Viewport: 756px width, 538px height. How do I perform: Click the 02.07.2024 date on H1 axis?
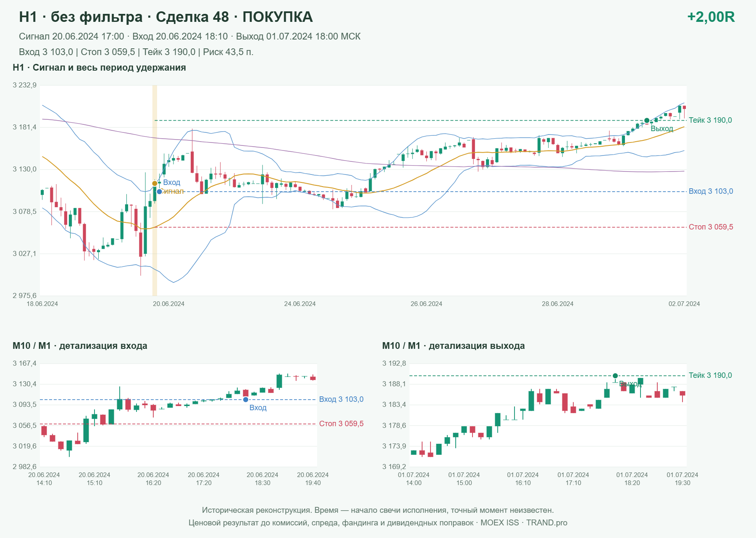684,304
